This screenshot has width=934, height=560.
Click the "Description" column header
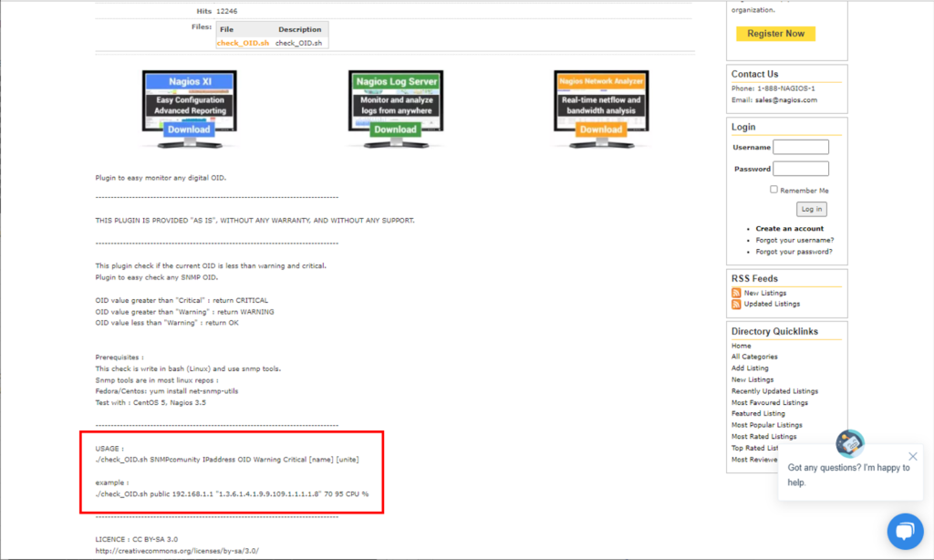pos(299,29)
